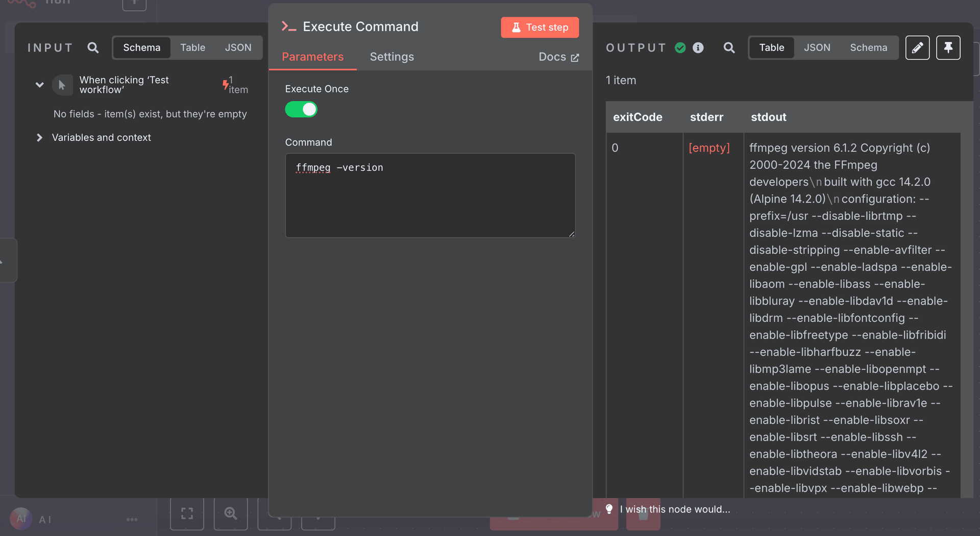The width and height of the screenshot is (980, 536).
Task: Collapse the 'When clicking Test workflow' node
Action: [39, 85]
